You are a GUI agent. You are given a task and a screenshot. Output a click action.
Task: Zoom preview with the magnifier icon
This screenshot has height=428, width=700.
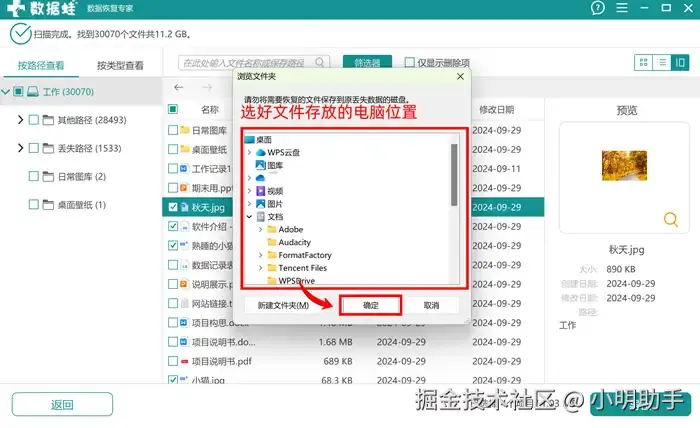(x=671, y=219)
